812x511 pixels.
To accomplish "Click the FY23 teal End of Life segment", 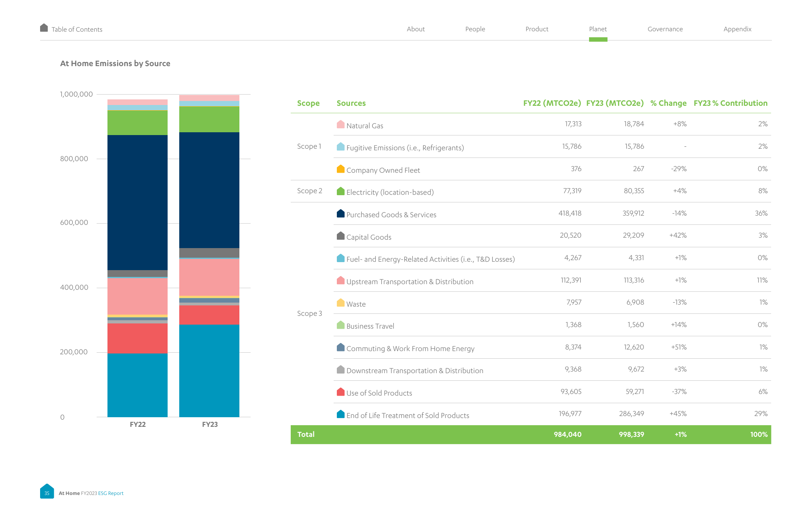I will coord(209,371).
